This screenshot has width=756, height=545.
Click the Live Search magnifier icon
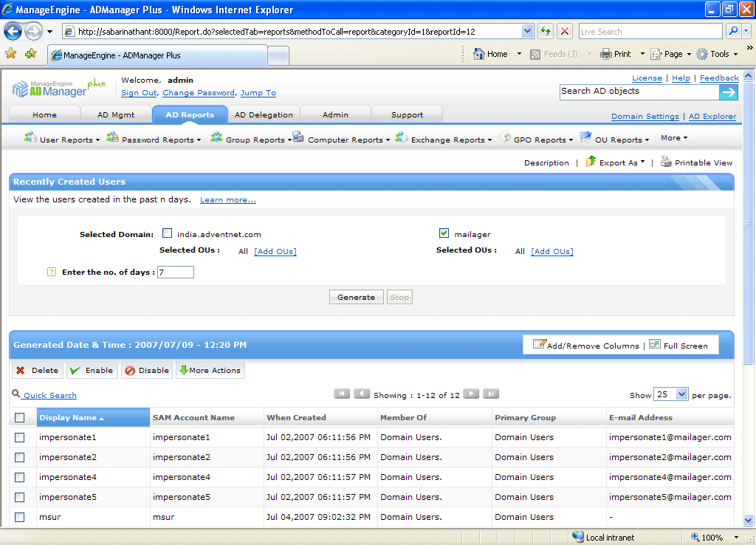point(733,31)
